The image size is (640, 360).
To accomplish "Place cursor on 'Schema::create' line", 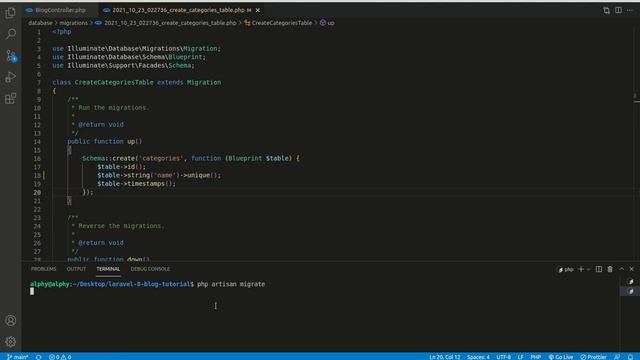I will [x=191, y=158].
